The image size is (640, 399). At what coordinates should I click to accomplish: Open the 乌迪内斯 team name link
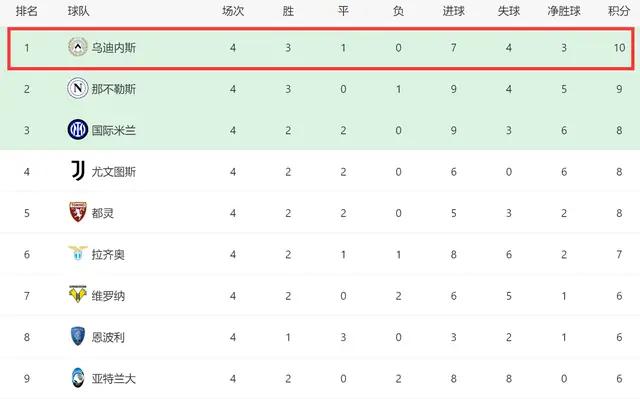click(x=113, y=48)
